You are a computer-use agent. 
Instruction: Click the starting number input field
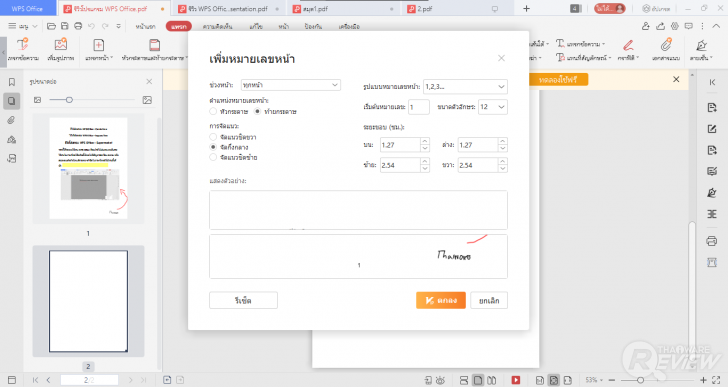pos(419,107)
